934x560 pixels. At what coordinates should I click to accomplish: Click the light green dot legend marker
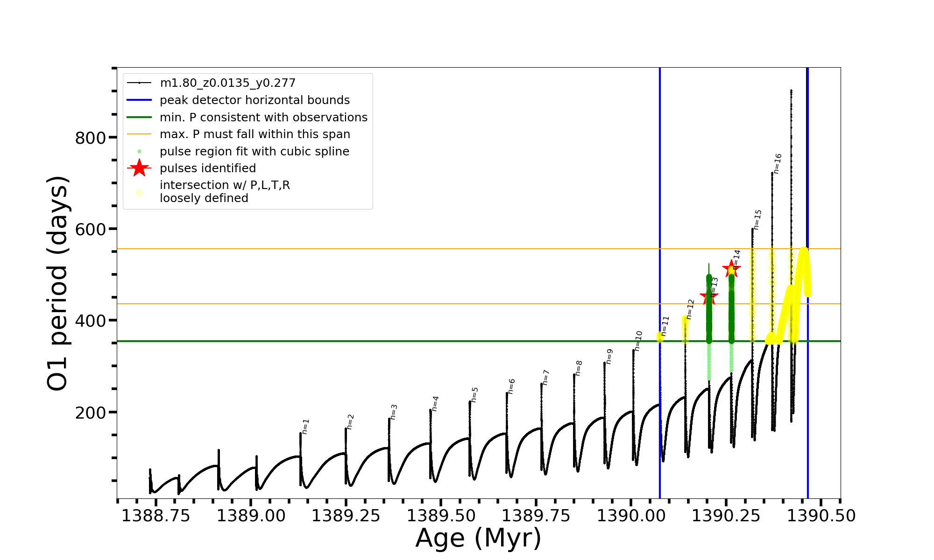point(139,151)
